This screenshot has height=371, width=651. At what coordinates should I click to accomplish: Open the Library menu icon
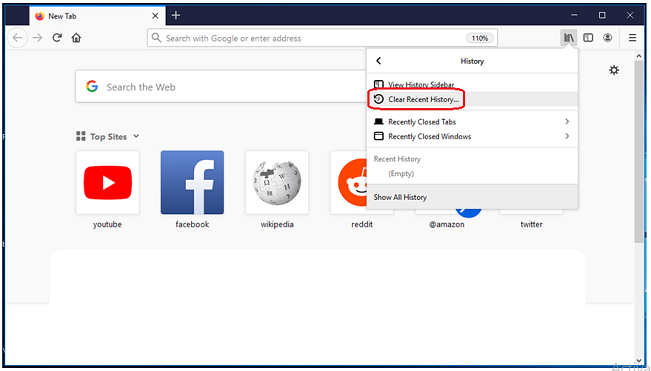point(568,38)
